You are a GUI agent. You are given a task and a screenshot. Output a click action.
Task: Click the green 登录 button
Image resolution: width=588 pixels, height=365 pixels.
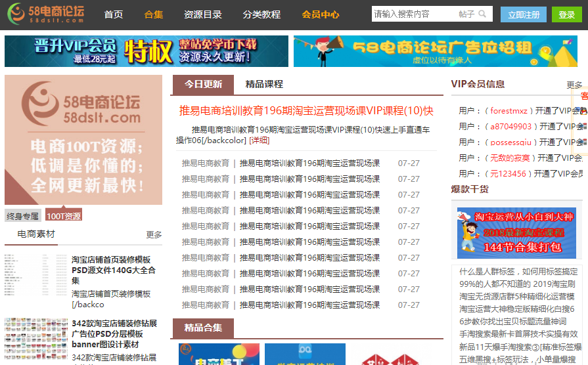566,14
